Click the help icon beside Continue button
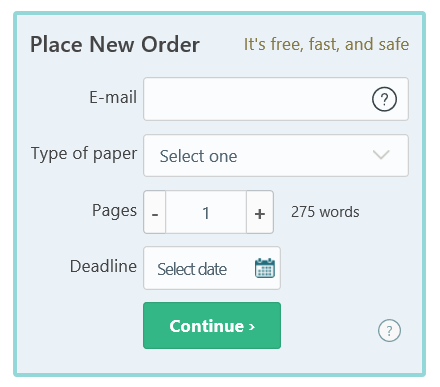This screenshot has height=387, width=440. [389, 330]
